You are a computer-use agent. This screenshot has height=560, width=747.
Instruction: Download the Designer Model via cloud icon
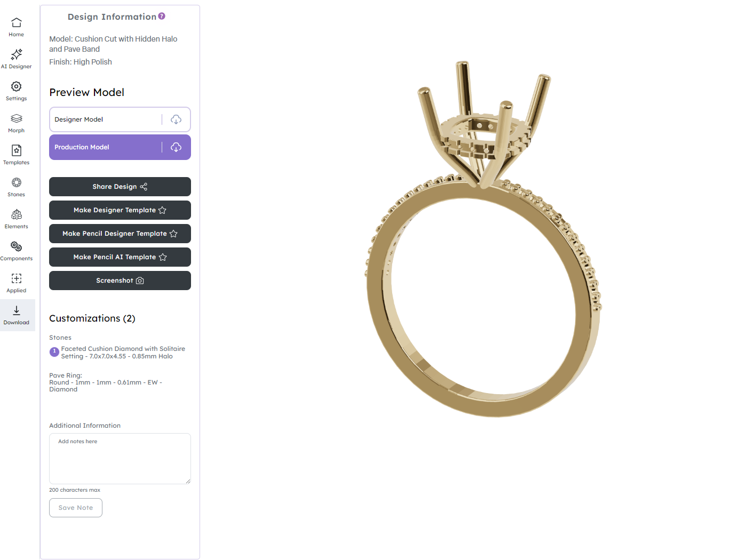[x=176, y=119]
